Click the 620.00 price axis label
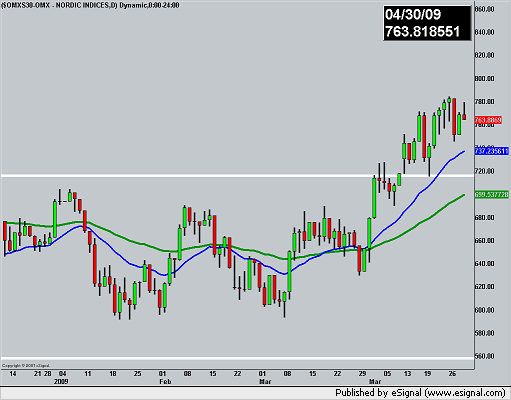The image size is (511, 400). [484, 287]
